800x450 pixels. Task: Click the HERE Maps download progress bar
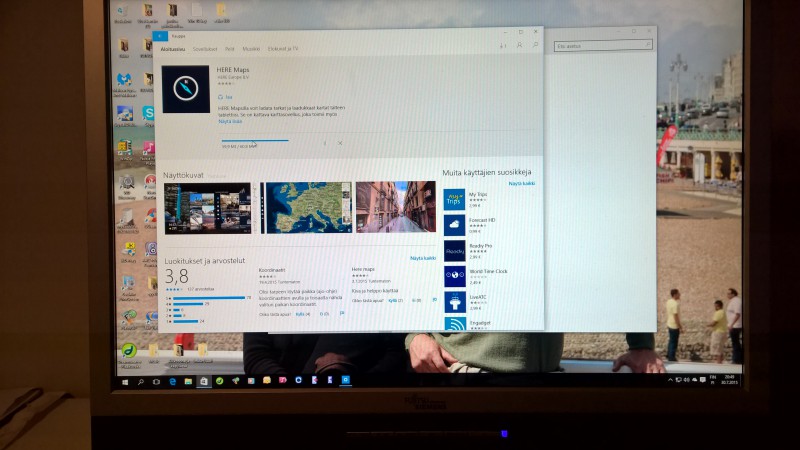pyautogui.click(x=253, y=141)
